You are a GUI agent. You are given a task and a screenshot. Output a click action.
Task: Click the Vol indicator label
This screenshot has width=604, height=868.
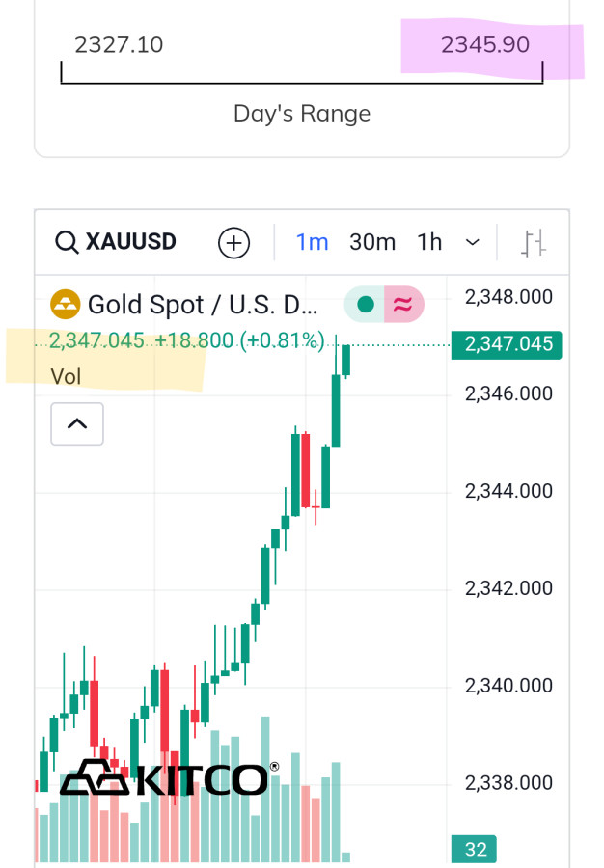click(66, 375)
